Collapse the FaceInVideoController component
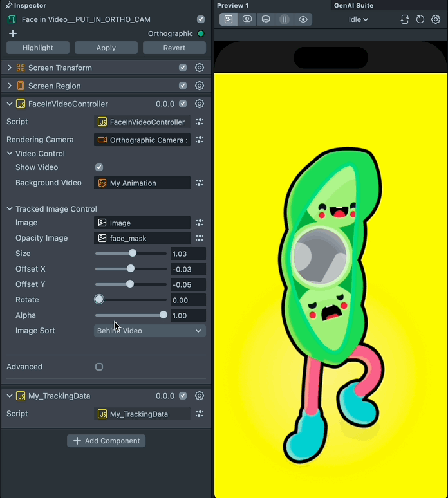The width and height of the screenshot is (448, 498). [10, 104]
